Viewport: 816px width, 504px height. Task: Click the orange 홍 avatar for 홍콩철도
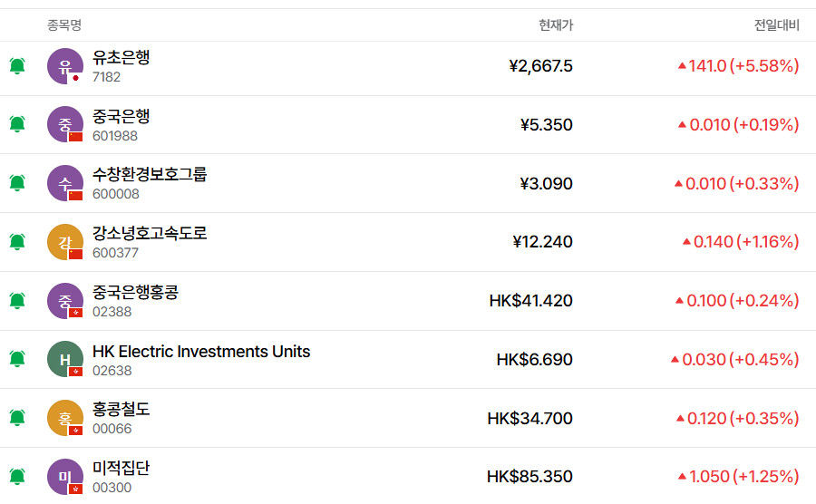[64, 418]
